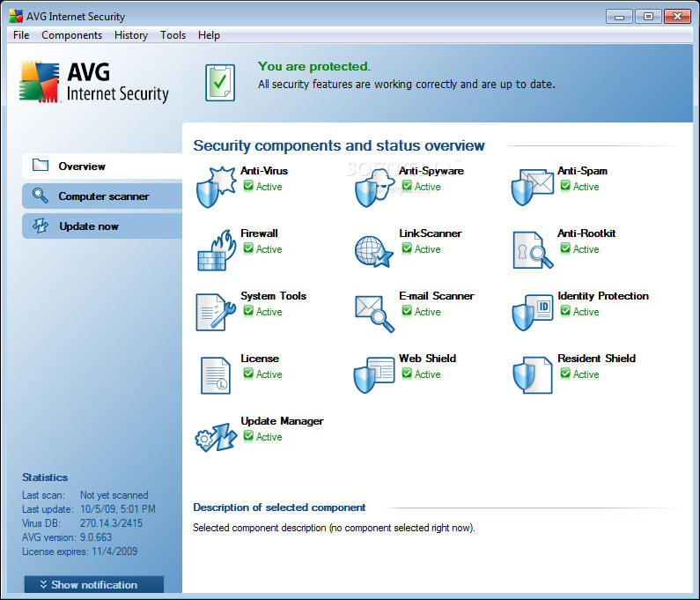Screen dimensions: 700x600
Task: Open the Components menu
Action: pyautogui.click(x=71, y=35)
